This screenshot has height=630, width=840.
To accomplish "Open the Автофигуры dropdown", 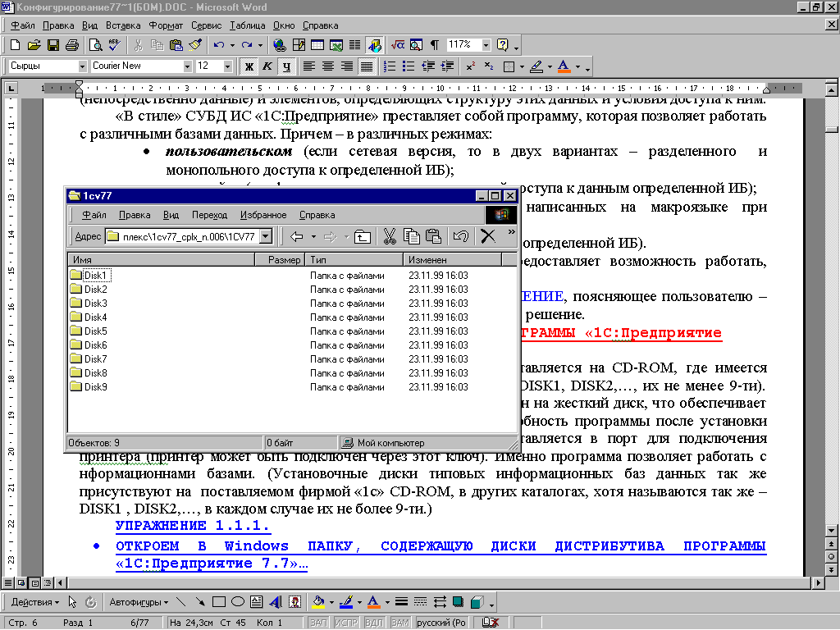I will click(139, 602).
